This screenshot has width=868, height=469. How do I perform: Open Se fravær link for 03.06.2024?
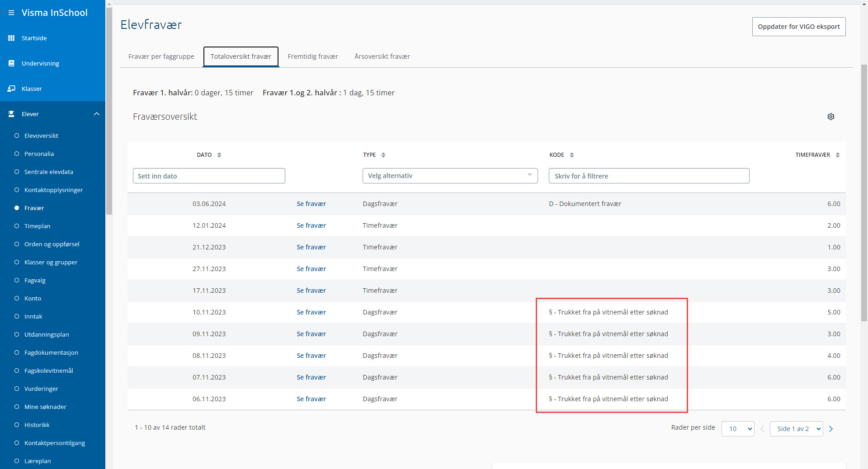(311, 204)
